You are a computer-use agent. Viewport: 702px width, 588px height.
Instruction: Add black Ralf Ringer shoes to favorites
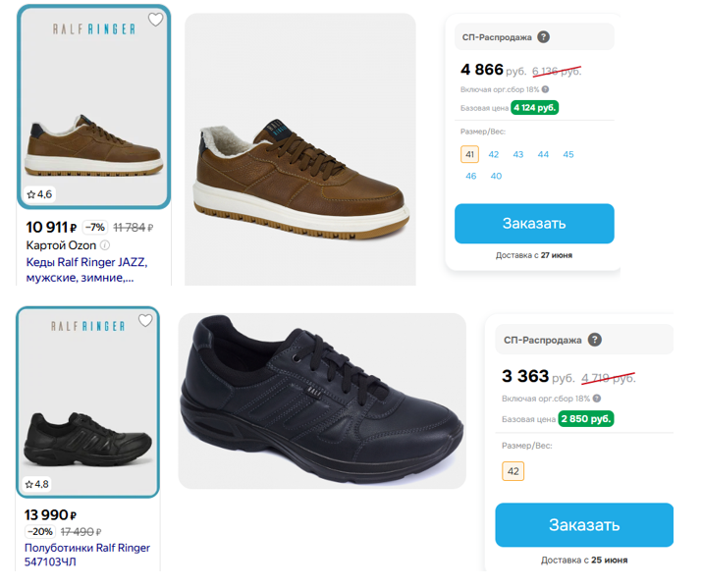(145, 320)
